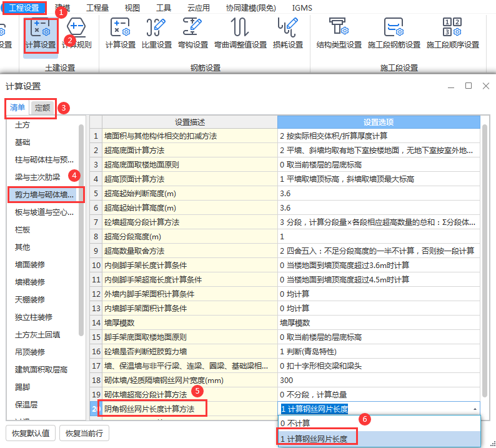Screen dimensions: 496x448
Task: Minimize the 计算设置 dialog
Action: pyautogui.click(x=451, y=86)
